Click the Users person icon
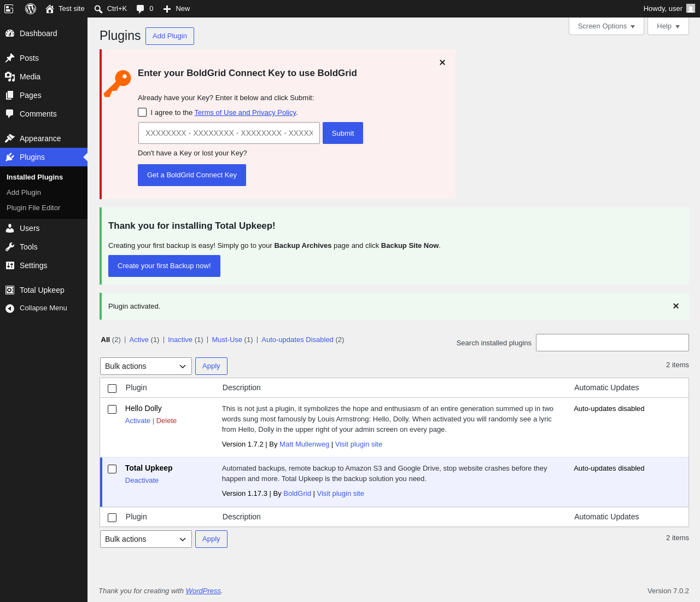This screenshot has width=700, height=602. 10,228
